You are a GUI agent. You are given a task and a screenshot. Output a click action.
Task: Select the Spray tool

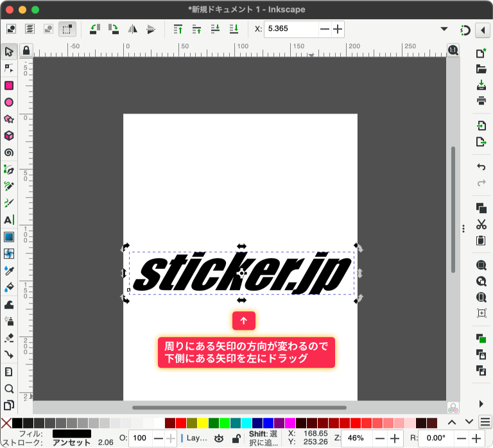pos(9,321)
